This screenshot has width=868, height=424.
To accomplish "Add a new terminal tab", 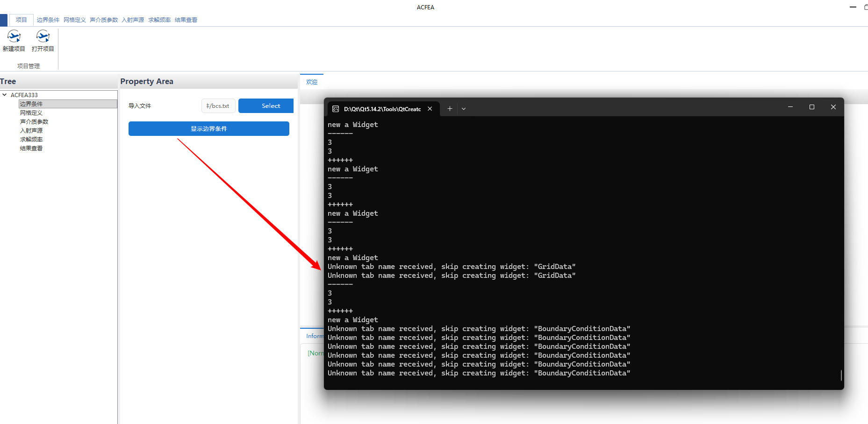I will (x=450, y=109).
